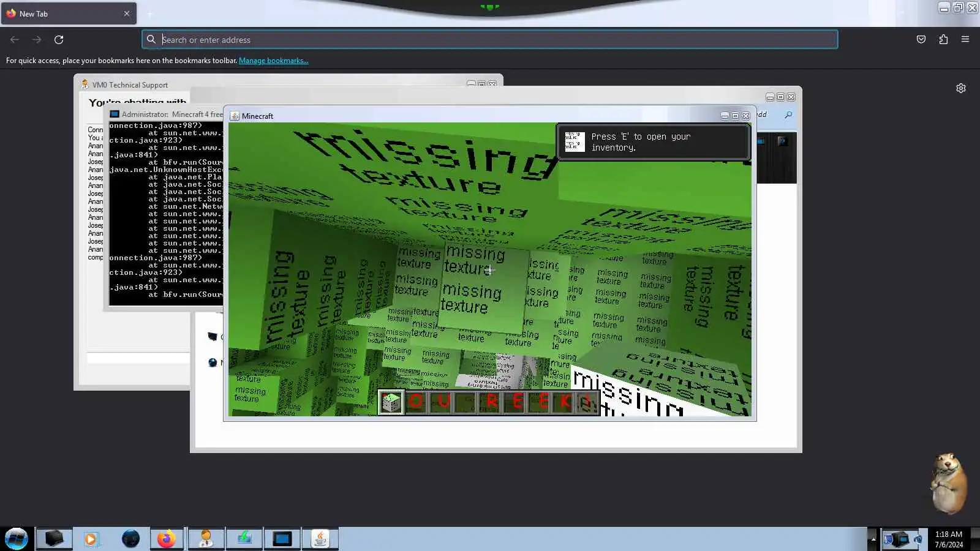Open the clock showing 1:18 AM
Image resolution: width=980 pixels, height=551 pixels.
click(948, 539)
